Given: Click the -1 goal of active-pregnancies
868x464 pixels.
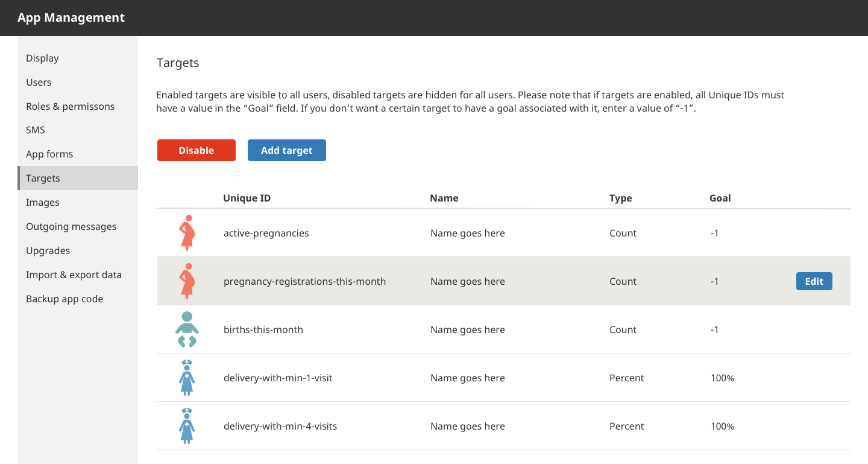Looking at the screenshot, I should (x=714, y=233).
